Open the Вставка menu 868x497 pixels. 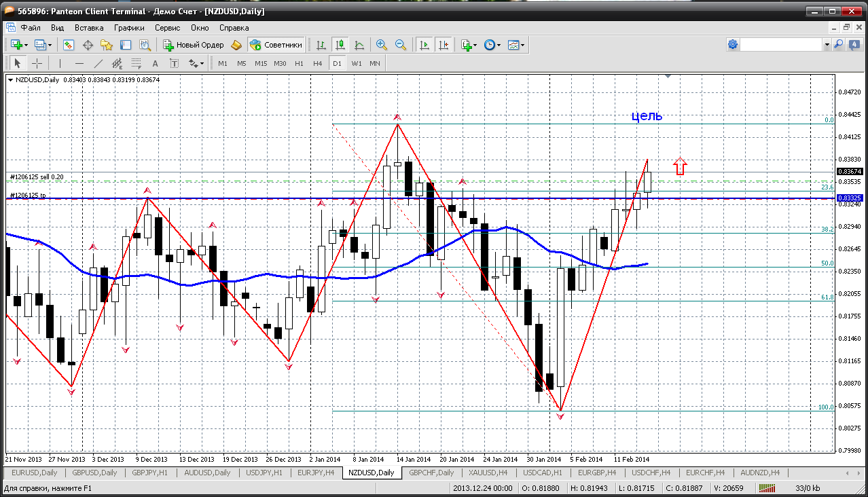pyautogui.click(x=89, y=28)
